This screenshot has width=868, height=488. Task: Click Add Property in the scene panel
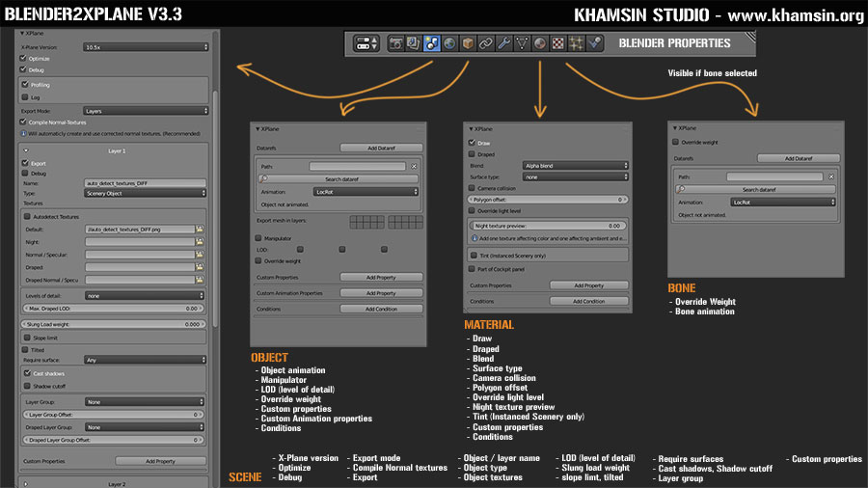tap(160, 461)
